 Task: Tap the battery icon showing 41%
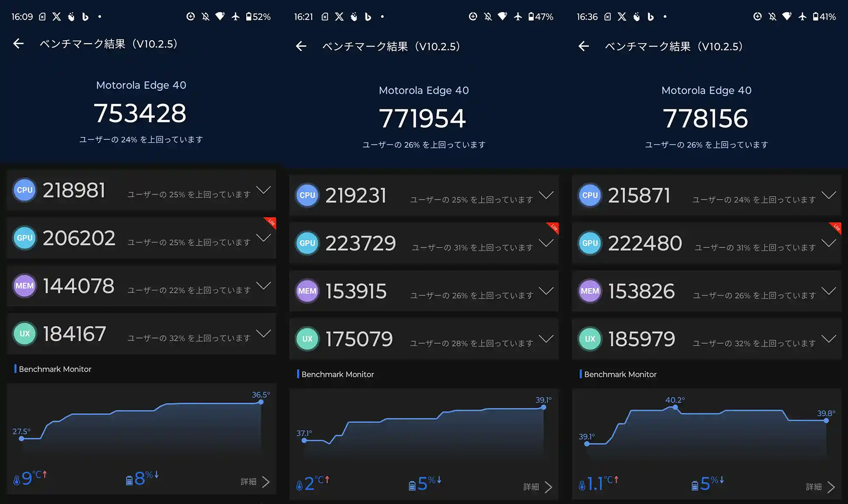click(815, 17)
